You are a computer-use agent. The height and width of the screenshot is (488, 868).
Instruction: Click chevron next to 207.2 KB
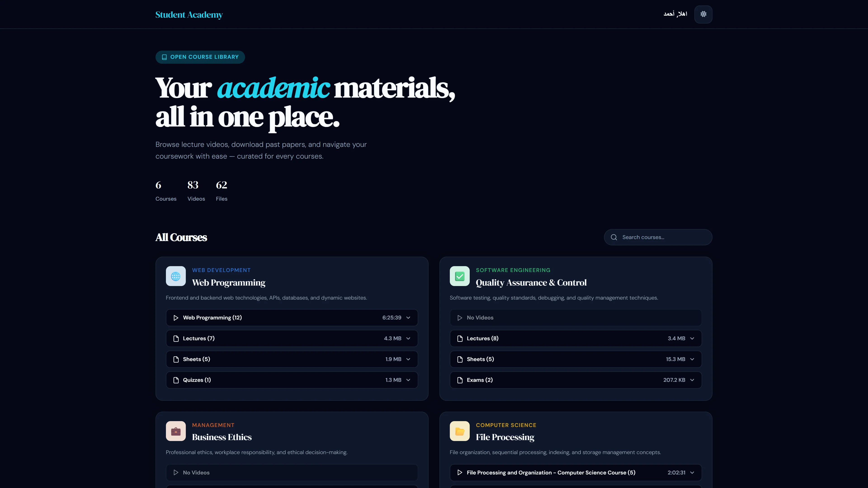[692, 380]
